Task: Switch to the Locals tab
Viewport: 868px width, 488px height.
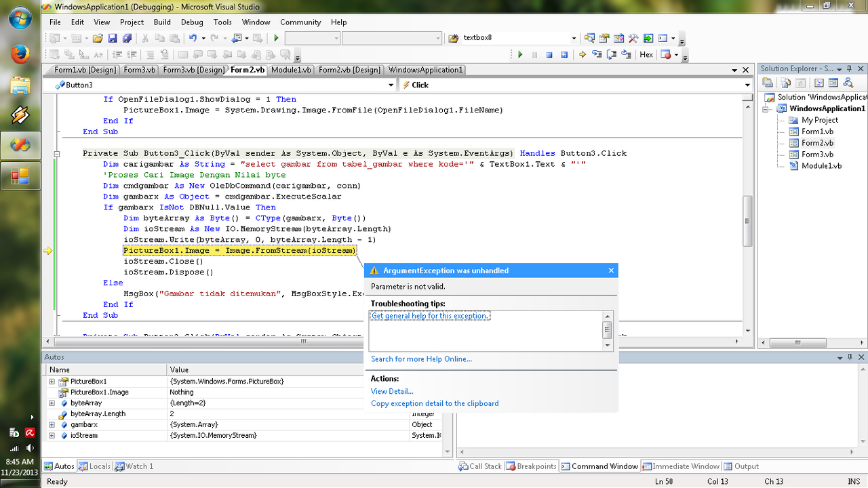Action: click(x=94, y=466)
